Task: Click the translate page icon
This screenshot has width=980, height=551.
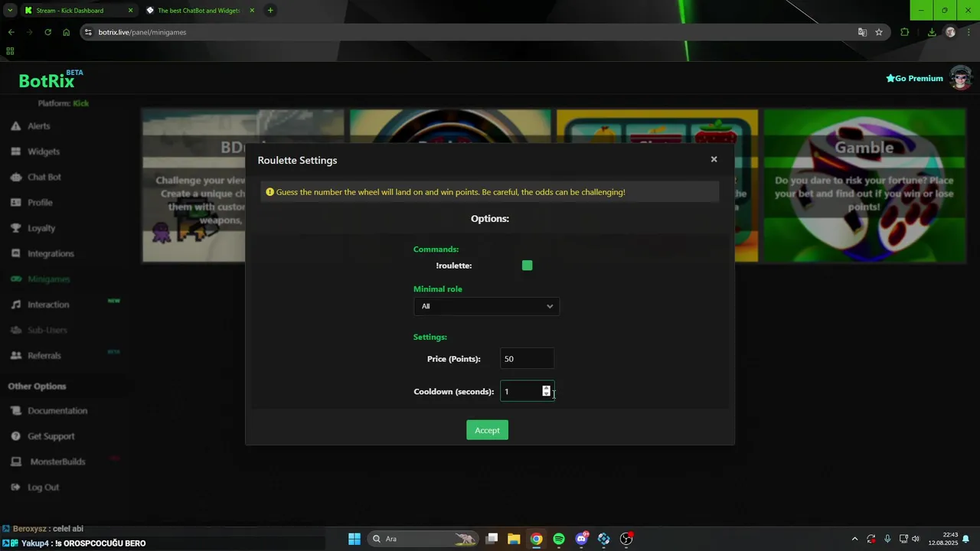Action: [x=862, y=32]
